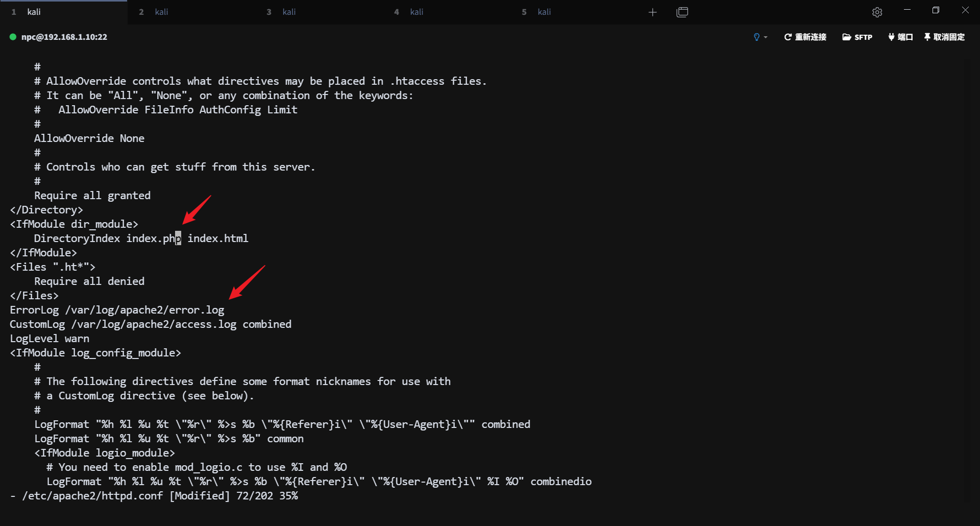Switch to terminal tab 2 kali
Screen dimensions: 980x526
(x=161, y=12)
